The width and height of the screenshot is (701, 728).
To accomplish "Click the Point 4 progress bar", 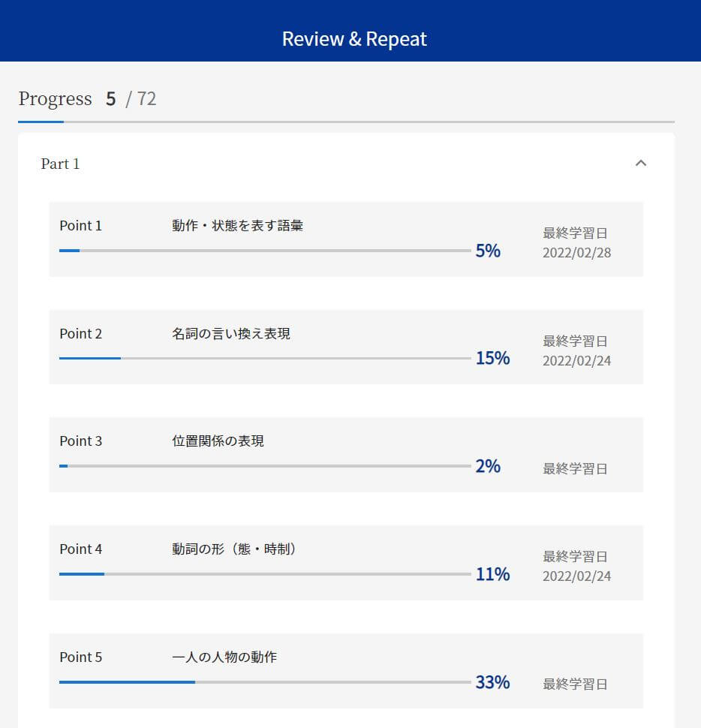I will [265, 574].
